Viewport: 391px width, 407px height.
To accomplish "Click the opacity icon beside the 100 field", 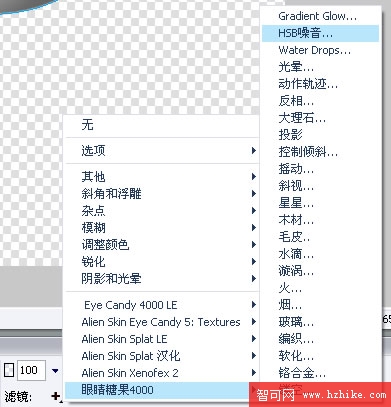I will tap(9, 370).
